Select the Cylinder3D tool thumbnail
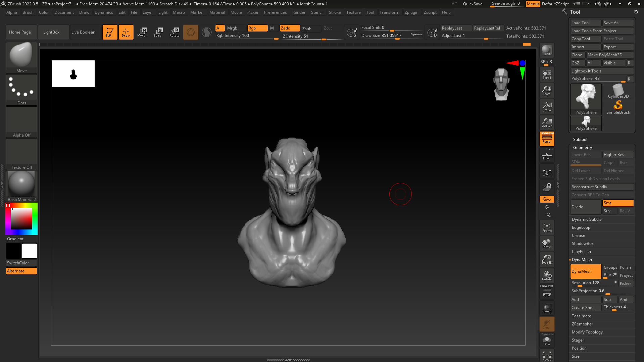This screenshot has width=644, height=362. click(x=618, y=91)
